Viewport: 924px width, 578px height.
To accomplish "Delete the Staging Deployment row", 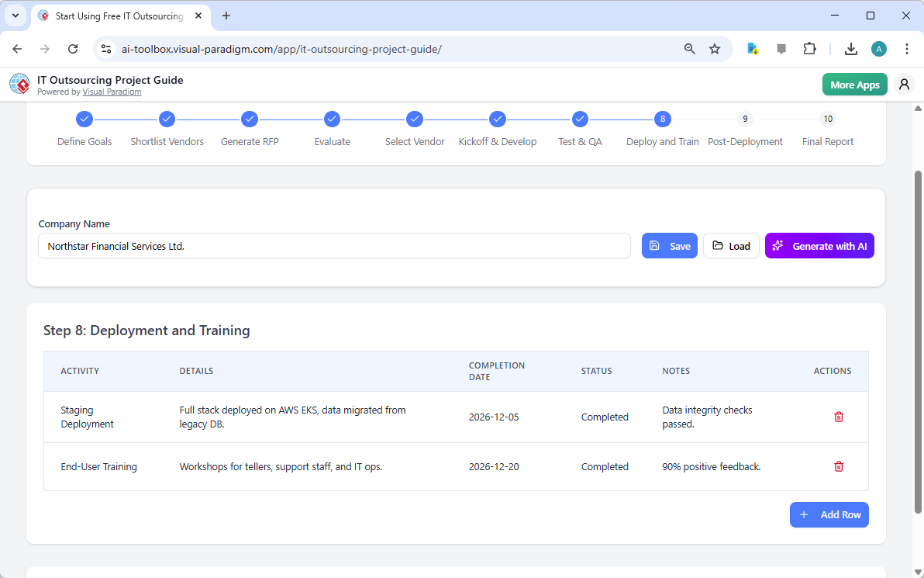I will (x=838, y=417).
